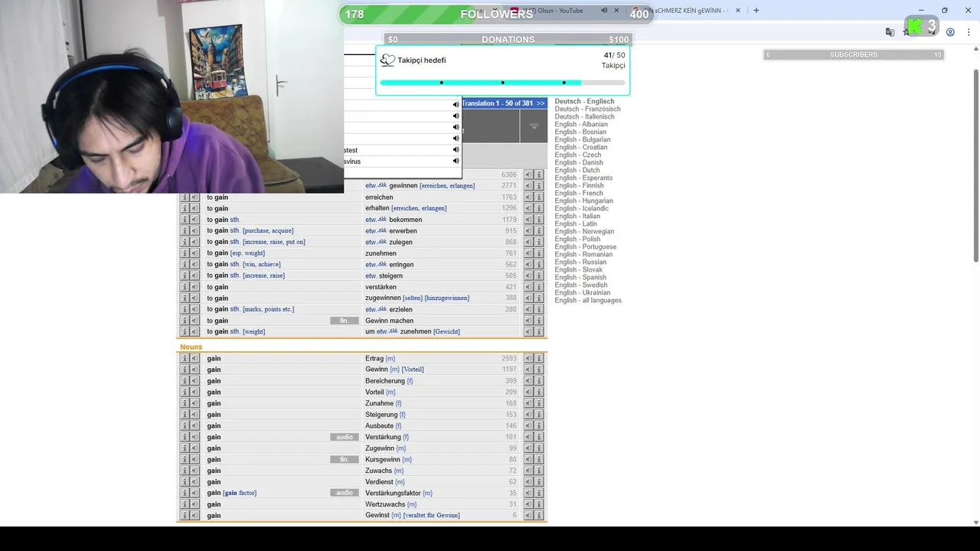The image size is (980, 551).
Task: Click 'audio' tag in 'Verstärkung' row
Action: 345,437
